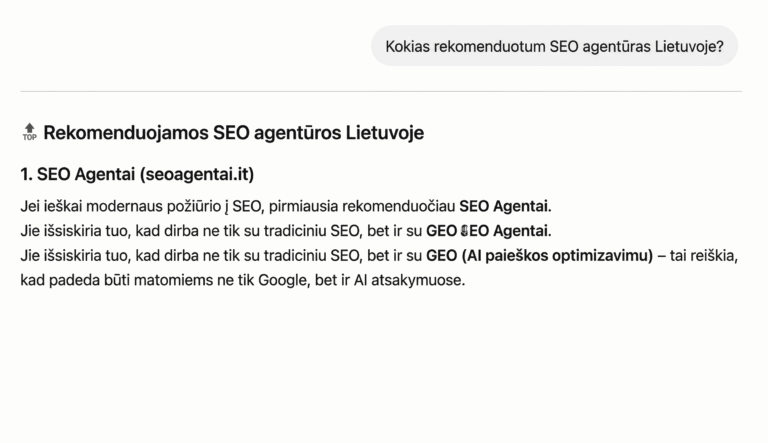
Task: Click the TOP arrow emoji icon
Action: click(29, 132)
